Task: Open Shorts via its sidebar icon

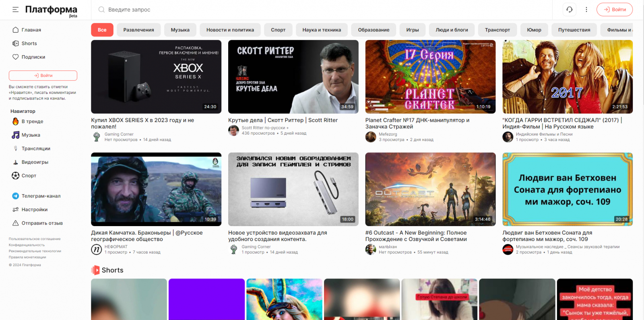Action: (x=15, y=43)
